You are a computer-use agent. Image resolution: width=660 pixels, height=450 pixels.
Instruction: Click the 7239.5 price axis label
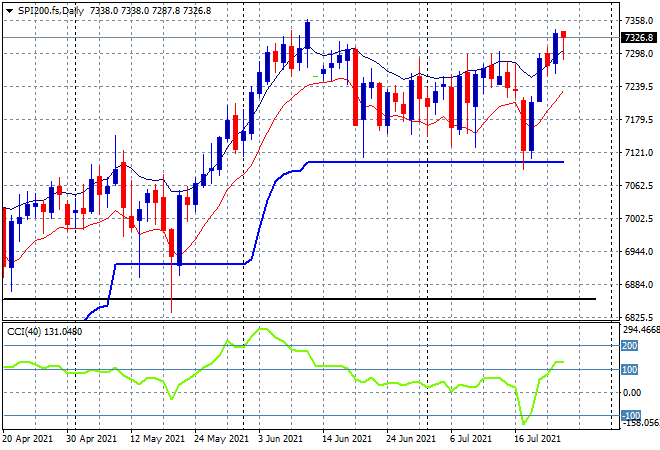[x=639, y=87]
